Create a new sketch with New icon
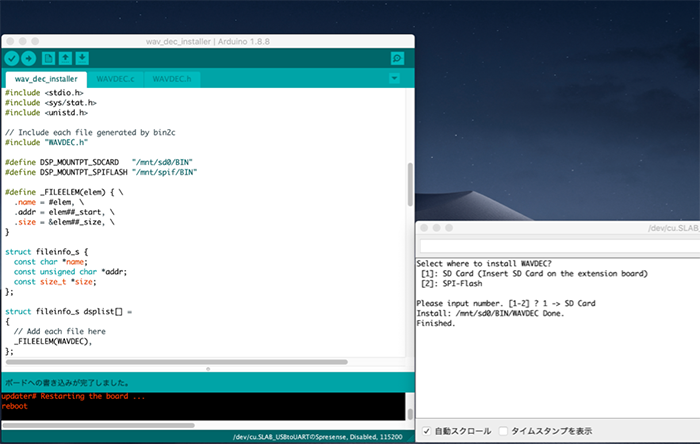The width and height of the screenshot is (700, 444). [49, 59]
